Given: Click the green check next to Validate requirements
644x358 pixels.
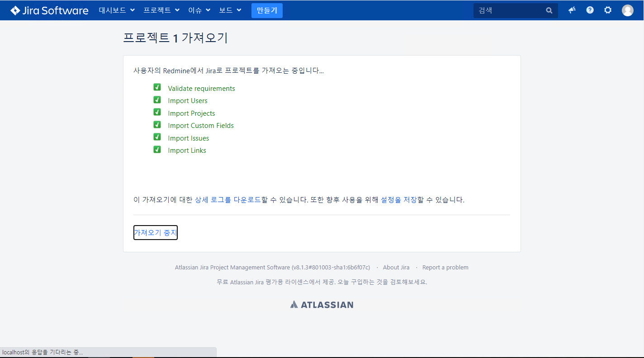Looking at the screenshot, I should [157, 87].
